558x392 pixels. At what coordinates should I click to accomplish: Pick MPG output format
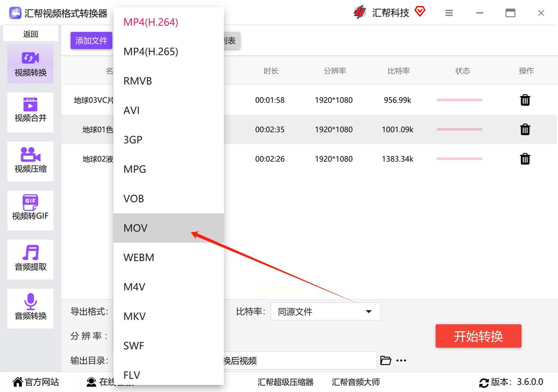coord(168,169)
